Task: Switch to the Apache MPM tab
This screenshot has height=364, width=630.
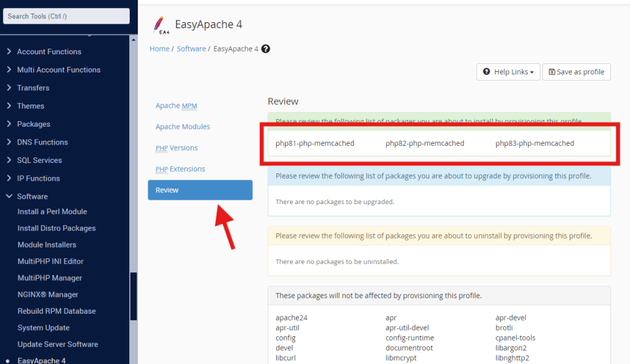Action: point(177,106)
